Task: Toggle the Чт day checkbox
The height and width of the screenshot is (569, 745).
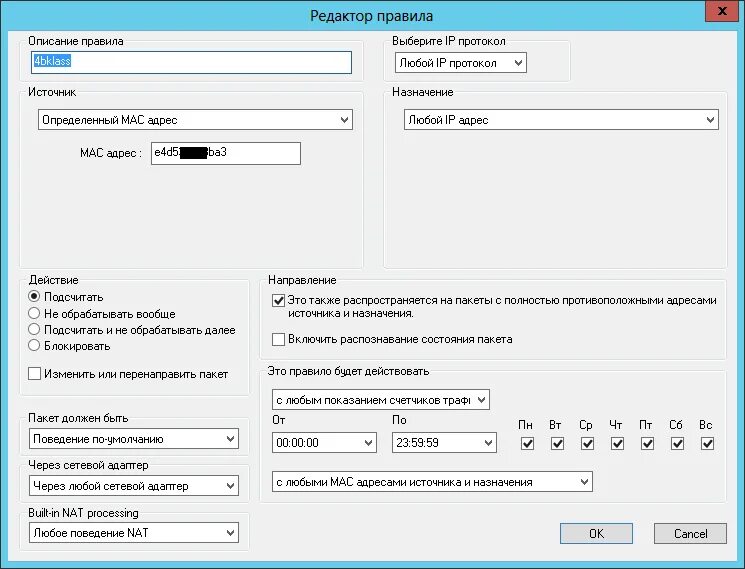Action: [617, 444]
